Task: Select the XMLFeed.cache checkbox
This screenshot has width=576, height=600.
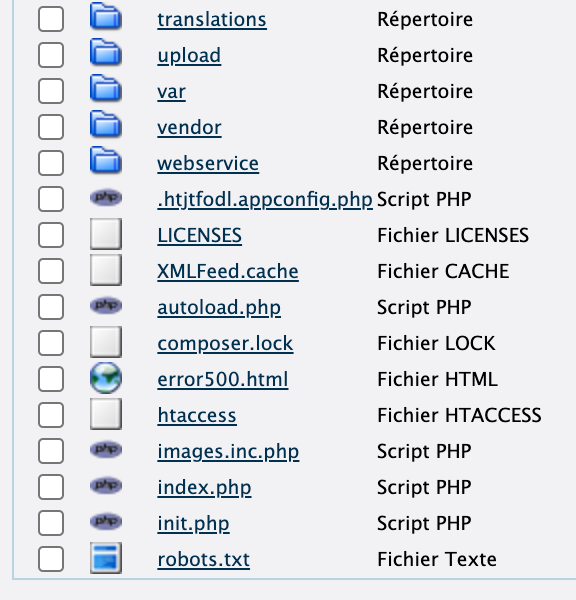Action: (x=51, y=271)
